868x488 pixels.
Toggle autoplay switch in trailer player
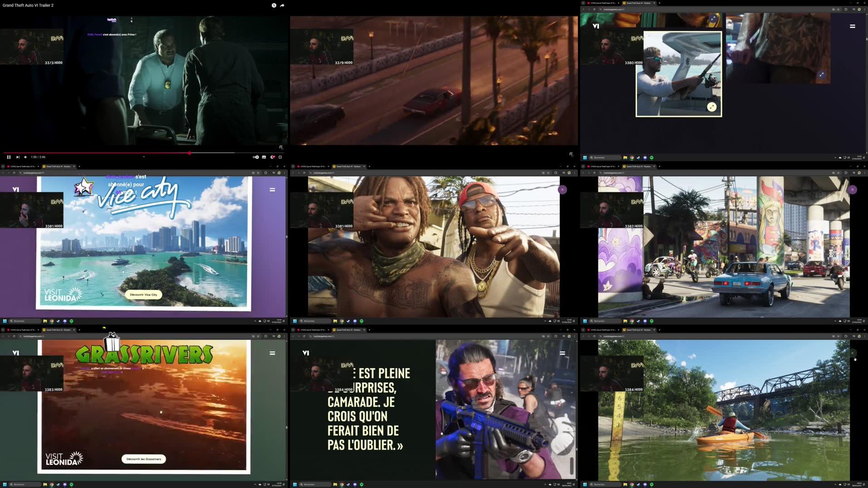256,157
